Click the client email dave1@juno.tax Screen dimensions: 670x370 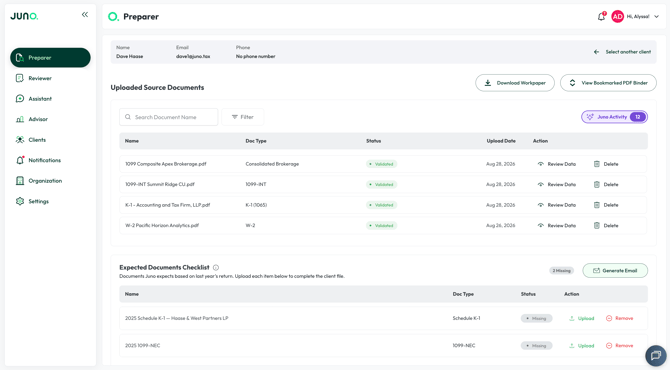pos(193,56)
